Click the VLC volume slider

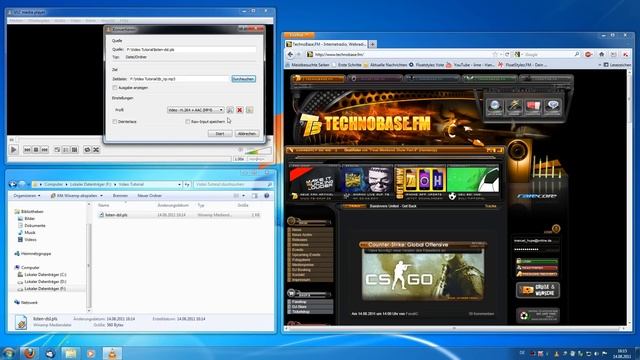coord(257,151)
